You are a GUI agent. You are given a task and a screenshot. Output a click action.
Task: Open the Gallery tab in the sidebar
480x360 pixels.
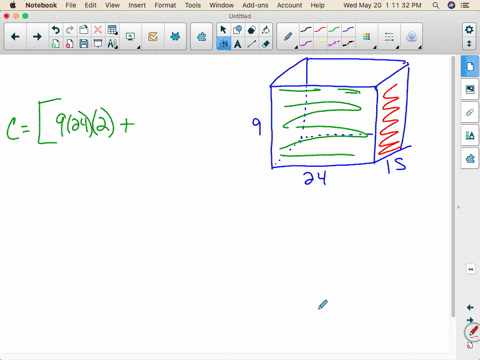(470, 89)
